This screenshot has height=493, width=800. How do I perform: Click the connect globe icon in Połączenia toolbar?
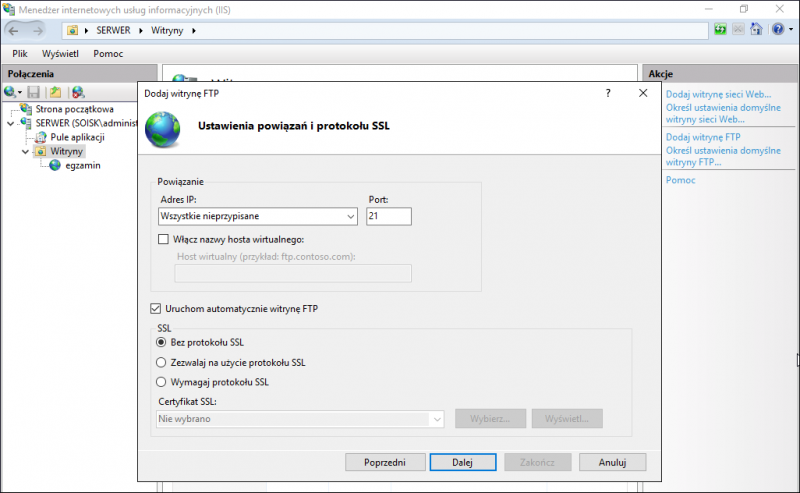[x=10, y=92]
